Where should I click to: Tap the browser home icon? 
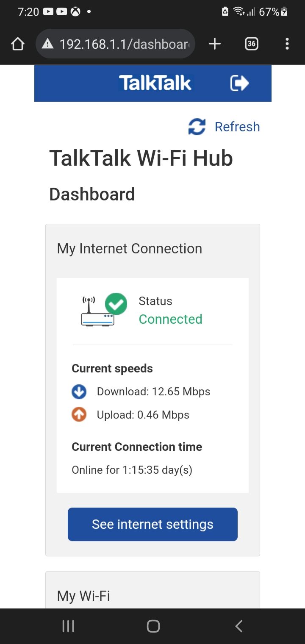(18, 44)
